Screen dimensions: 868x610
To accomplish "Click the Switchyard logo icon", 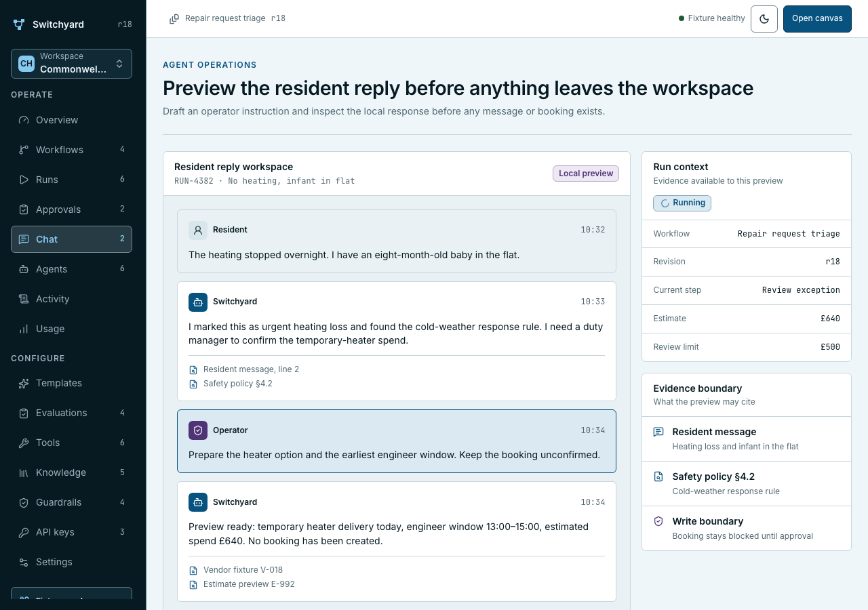I will coord(19,24).
